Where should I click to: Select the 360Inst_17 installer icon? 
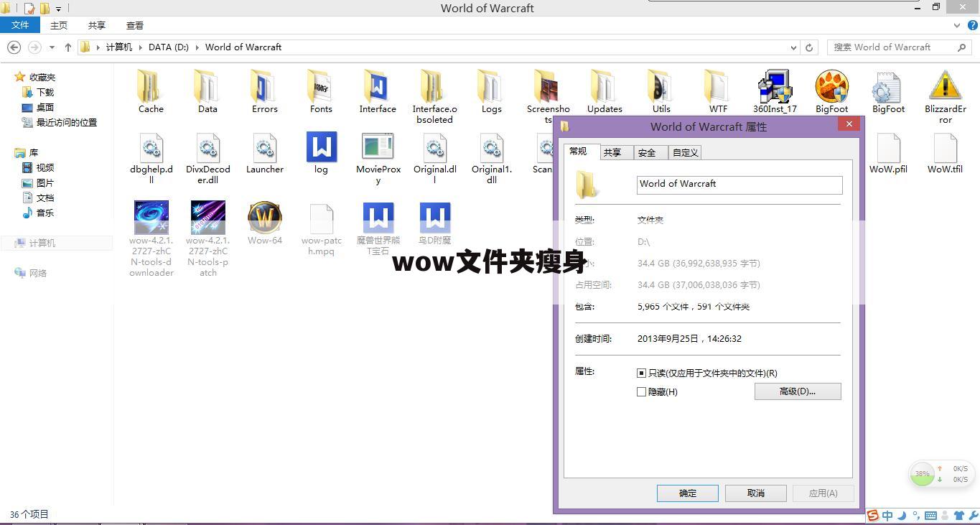pyautogui.click(x=775, y=91)
